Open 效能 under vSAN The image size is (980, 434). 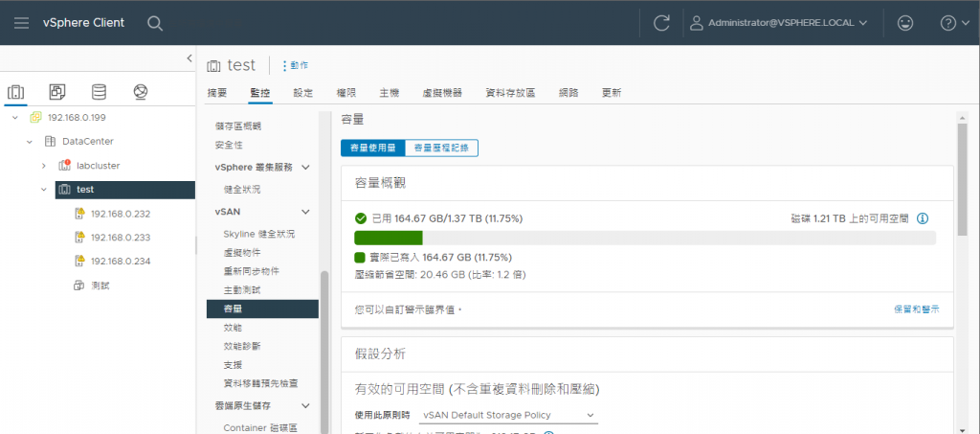click(233, 328)
